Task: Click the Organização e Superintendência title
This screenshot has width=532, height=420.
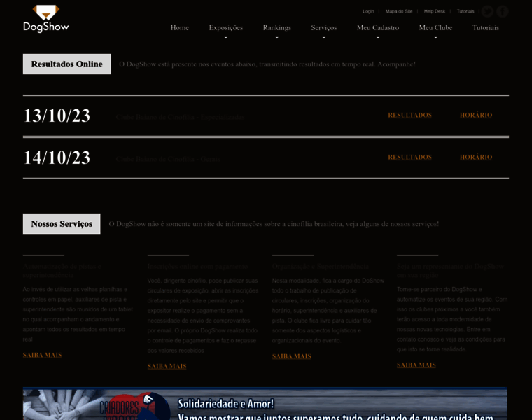Action: 321,267
